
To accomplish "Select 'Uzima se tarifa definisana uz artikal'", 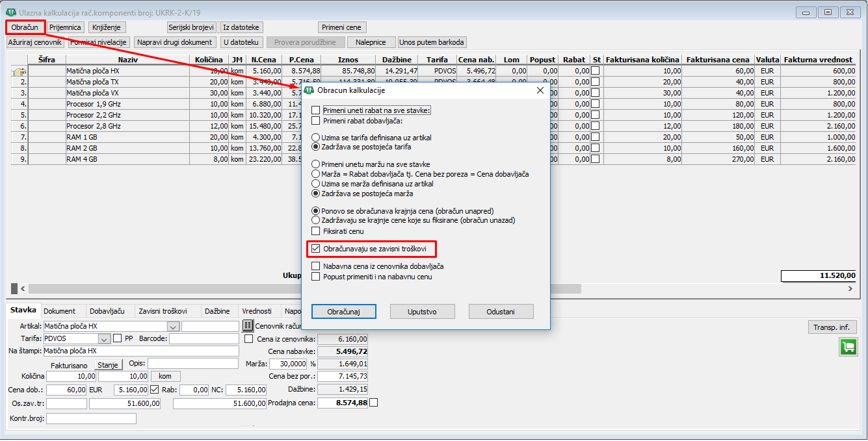I will (x=316, y=138).
